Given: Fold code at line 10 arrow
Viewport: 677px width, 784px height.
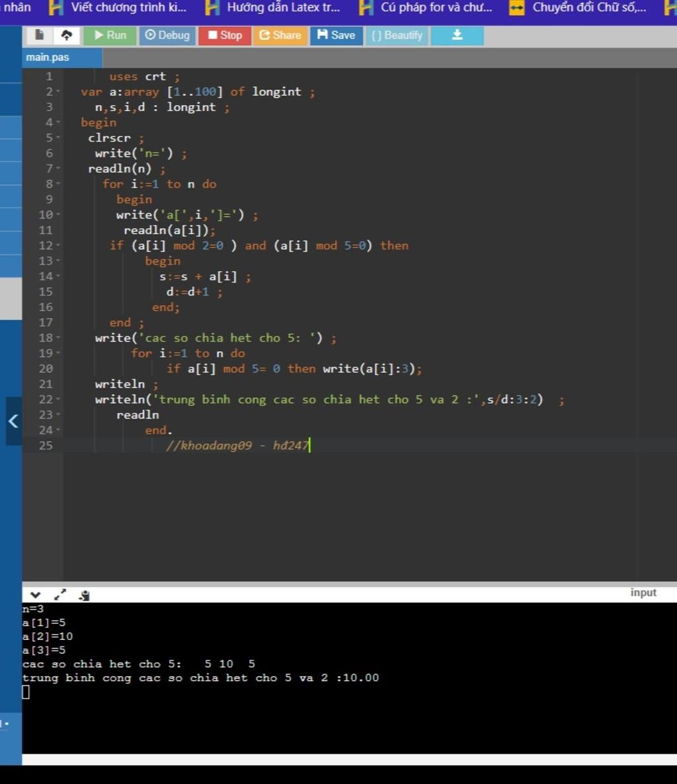Looking at the screenshot, I should 58,215.
